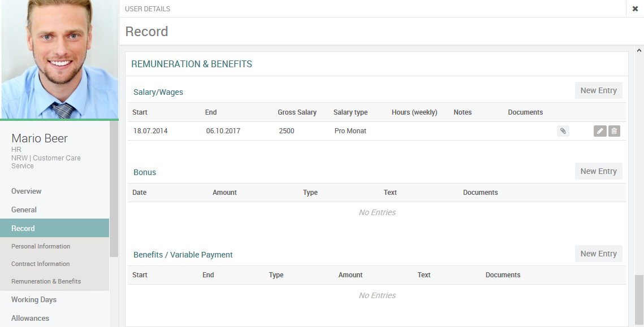Select the Record sidebar item
This screenshot has width=644, height=327.
point(23,228)
